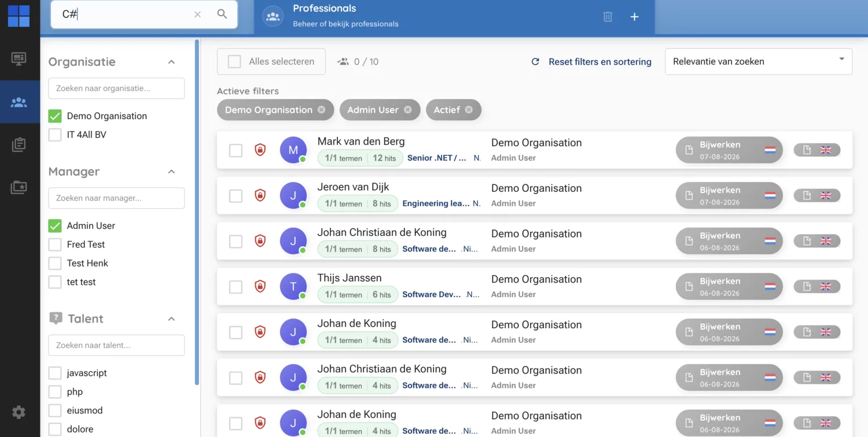Viewport: 868px width, 437px height.
Task: Run search with magnifier icon
Action: [222, 14]
